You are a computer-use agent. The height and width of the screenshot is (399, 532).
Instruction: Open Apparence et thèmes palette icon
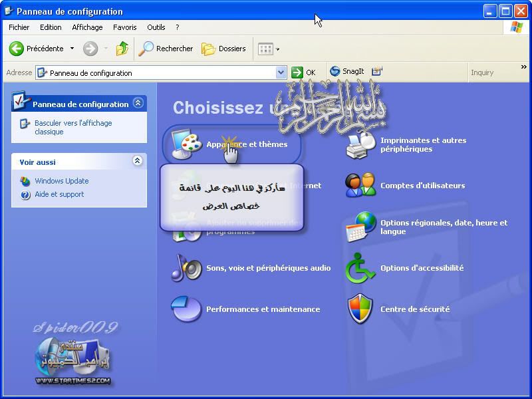[186, 144]
